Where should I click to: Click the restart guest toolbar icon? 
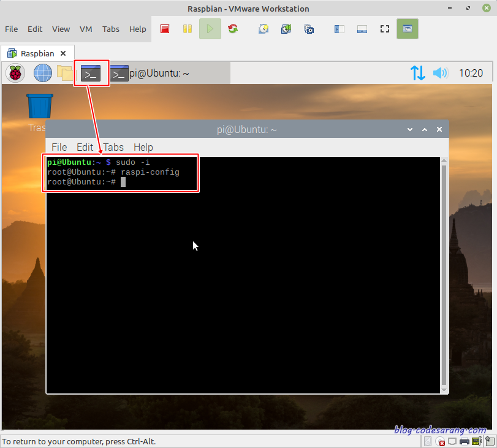point(233,29)
